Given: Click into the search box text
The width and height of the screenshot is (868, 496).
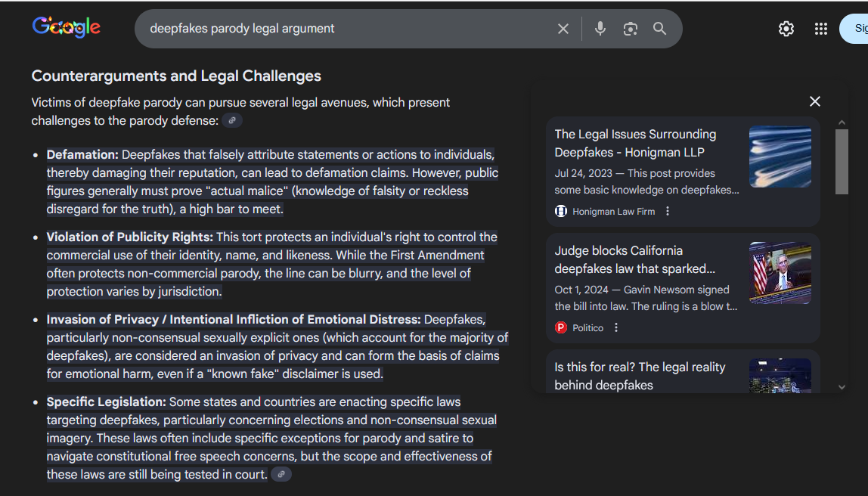Looking at the screenshot, I should [x=242, y=29].
